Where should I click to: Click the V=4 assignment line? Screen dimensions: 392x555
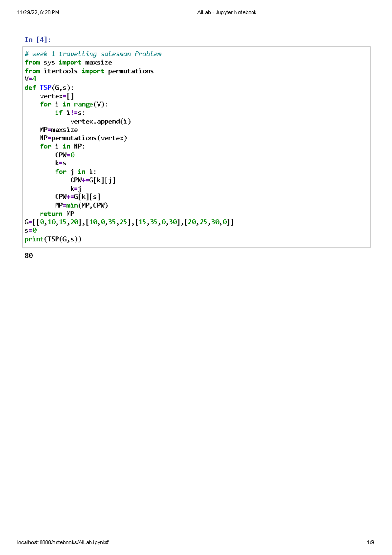pos(30,79)
